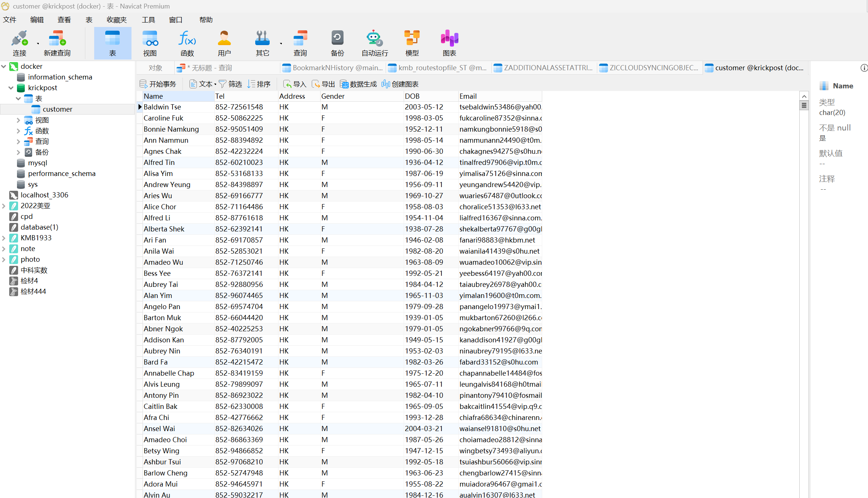Screen dimensions: 868x498
Task: Click the vertical scrollbar up arrow
Action: [x=804, y=96]
